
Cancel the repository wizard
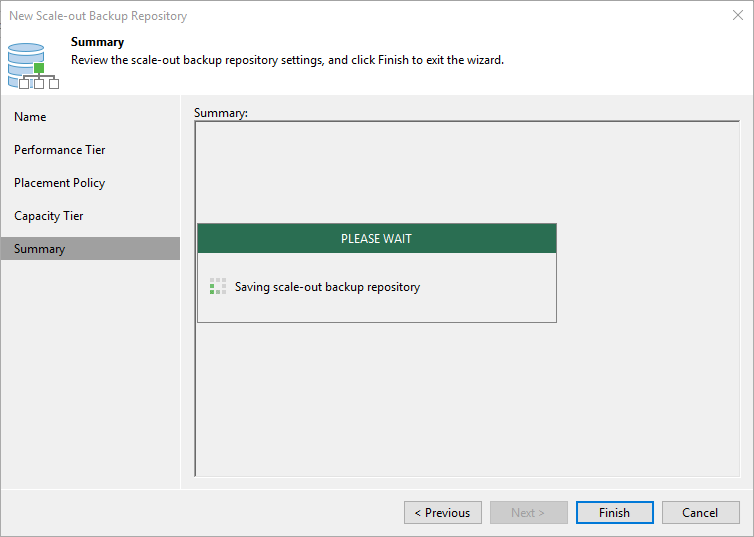[700, 513]
